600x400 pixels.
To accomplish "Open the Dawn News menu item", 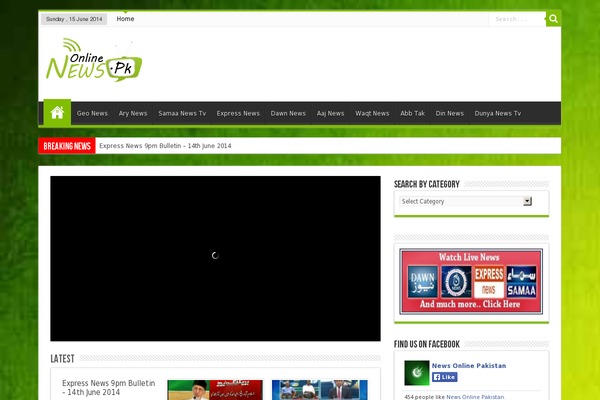I will 288,113.
